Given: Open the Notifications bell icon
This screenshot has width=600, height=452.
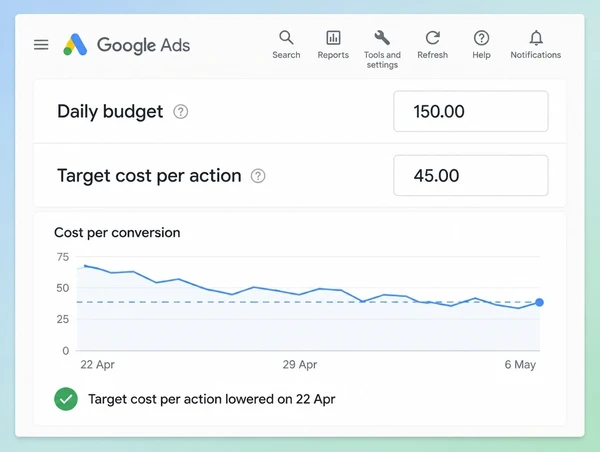Looking at the screenshot, I should coord(536,38).
